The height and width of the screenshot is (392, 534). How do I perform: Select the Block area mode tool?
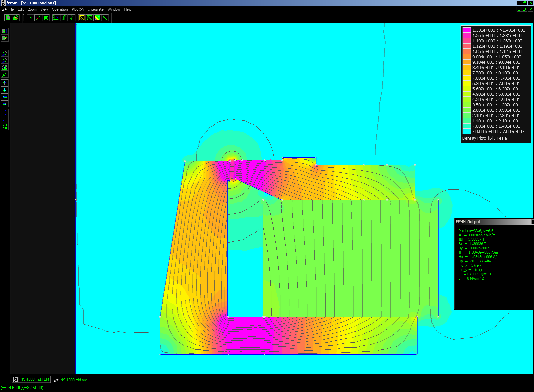pyautogui.click(x=46, y=18)
